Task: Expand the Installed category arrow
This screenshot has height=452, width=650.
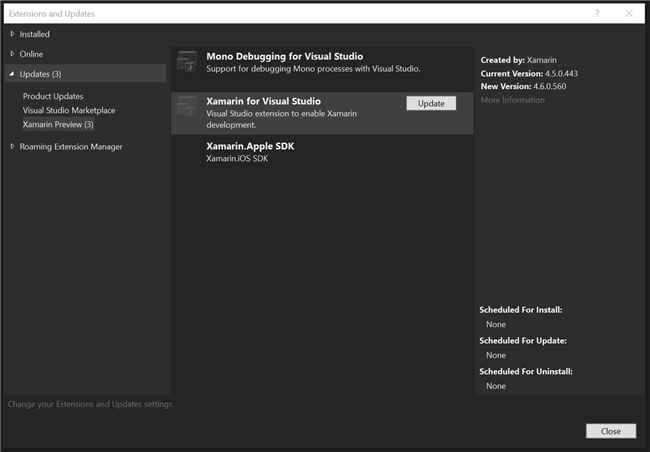Action: click(x=12, y=34)
